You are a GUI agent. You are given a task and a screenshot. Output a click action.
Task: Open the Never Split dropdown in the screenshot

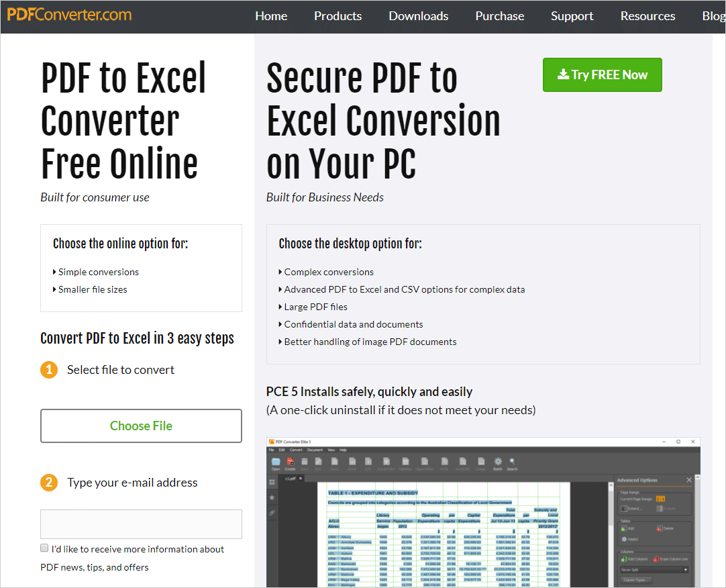click(654, 570)
